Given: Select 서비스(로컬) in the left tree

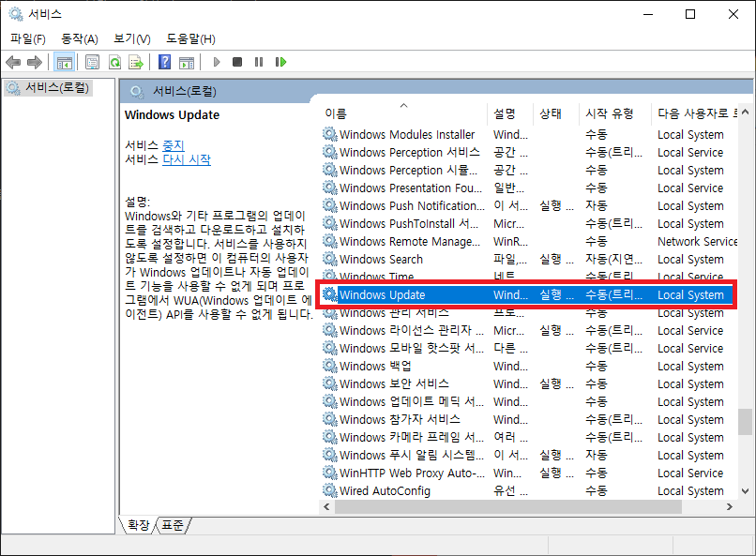Looking at the screenshot, I should (x=48, y=88).
